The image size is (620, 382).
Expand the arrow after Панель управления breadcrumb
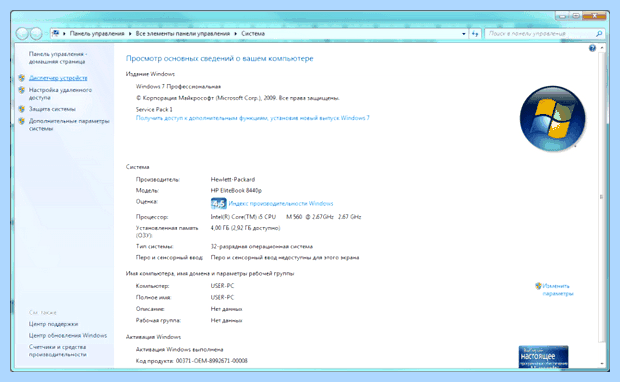click(x=130, y=34)
